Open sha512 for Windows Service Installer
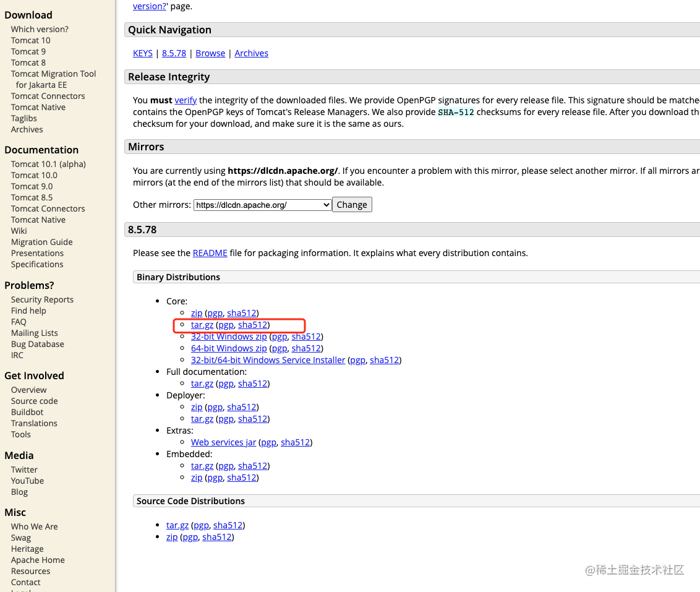 click(x=385, y=360)
